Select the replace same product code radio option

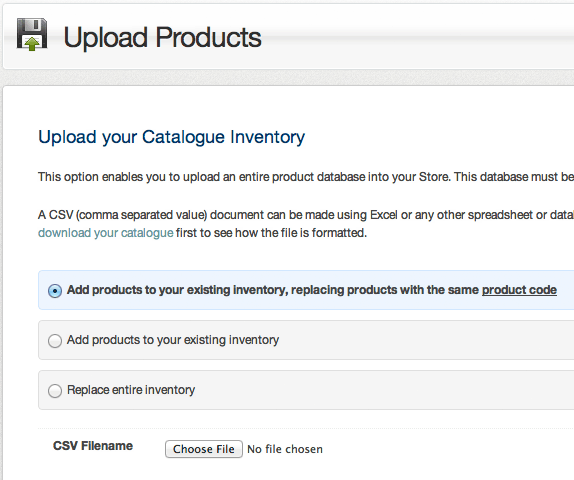coord(55,291)
